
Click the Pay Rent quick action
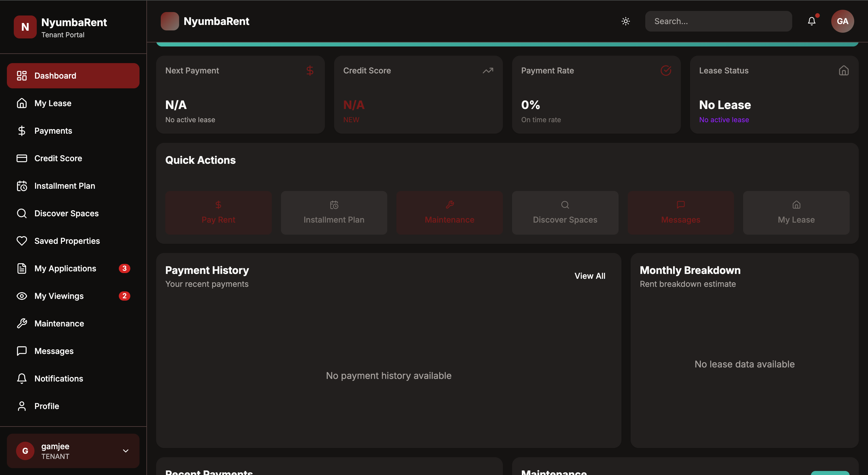(x=218, y=213)
